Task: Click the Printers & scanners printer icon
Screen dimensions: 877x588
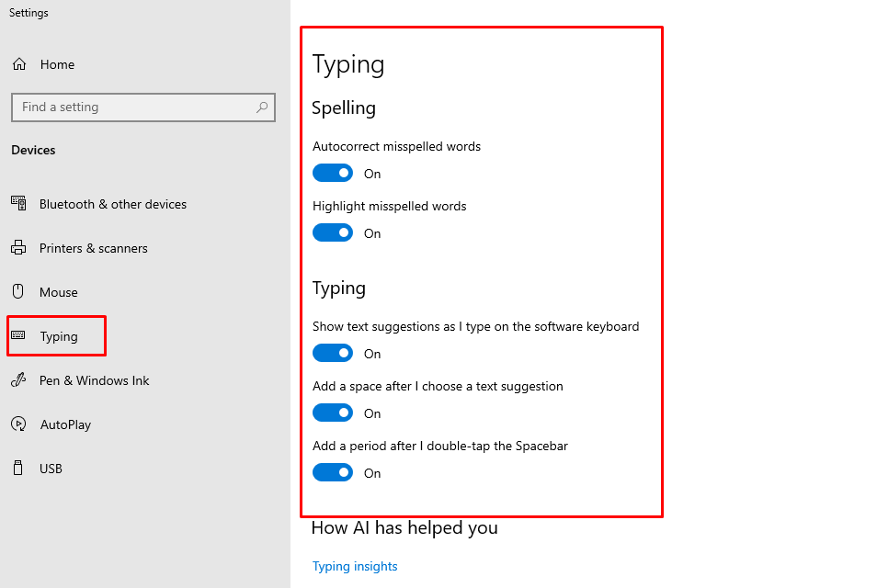Action: pyautogui.click(x=18, y=248)
